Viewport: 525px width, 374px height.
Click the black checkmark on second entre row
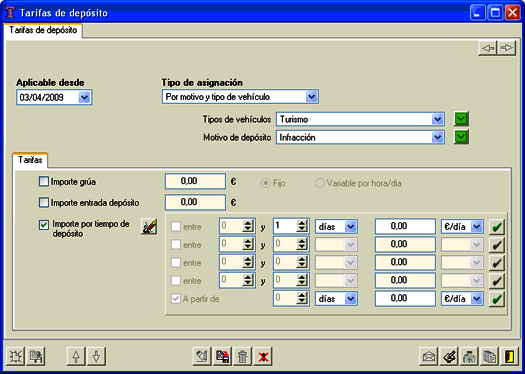(x=497, y=245)
